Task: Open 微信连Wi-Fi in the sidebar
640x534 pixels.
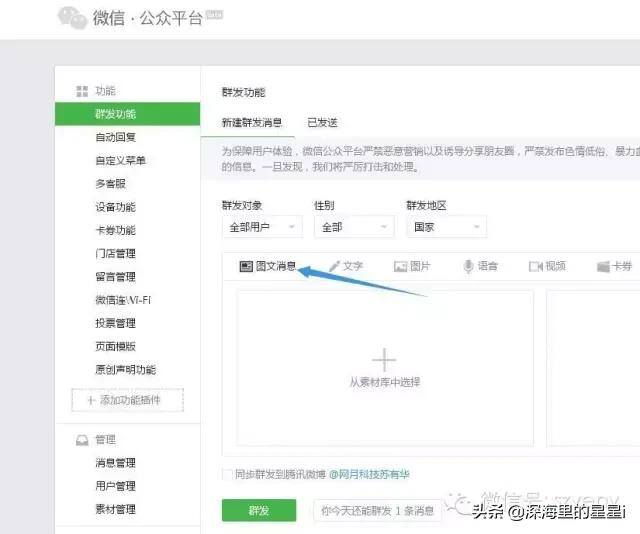Action: [x=123, y=300]
